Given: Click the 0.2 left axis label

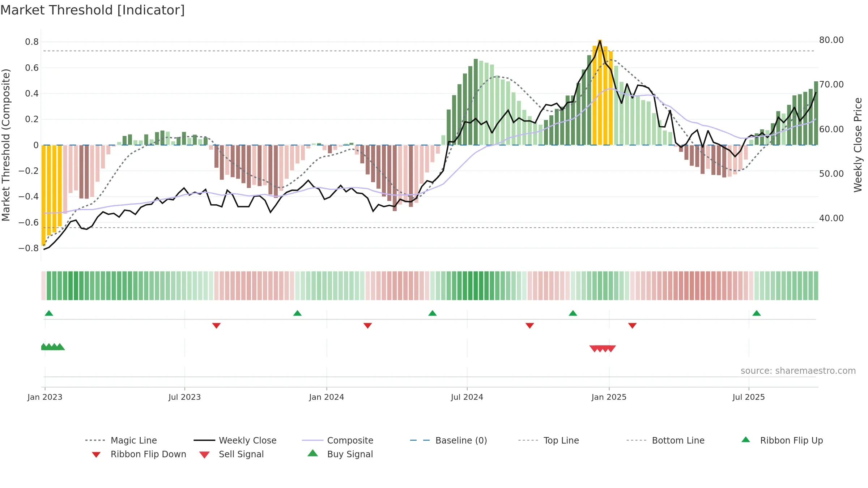Looking at the screenshot, I should point(32,119).
